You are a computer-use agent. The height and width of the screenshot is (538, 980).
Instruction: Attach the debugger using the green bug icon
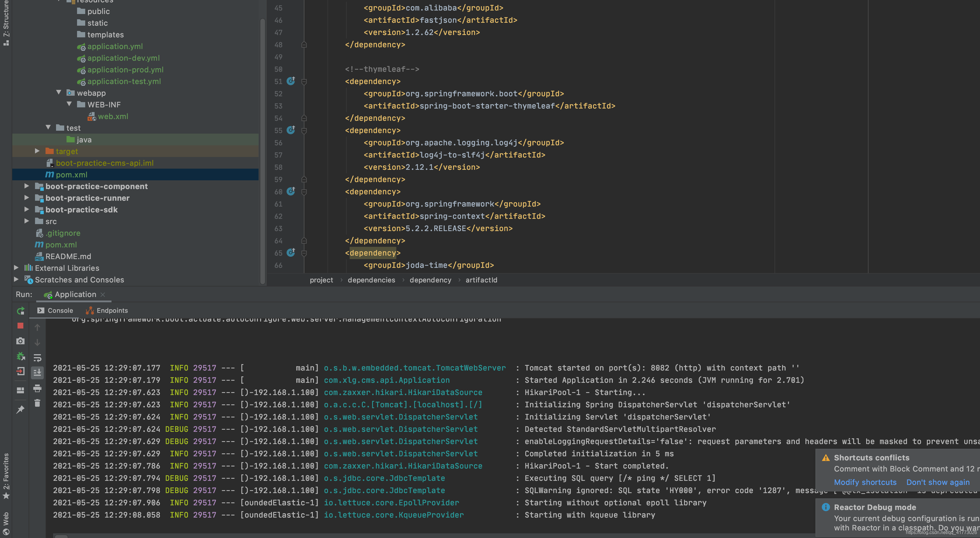(20, 356)
